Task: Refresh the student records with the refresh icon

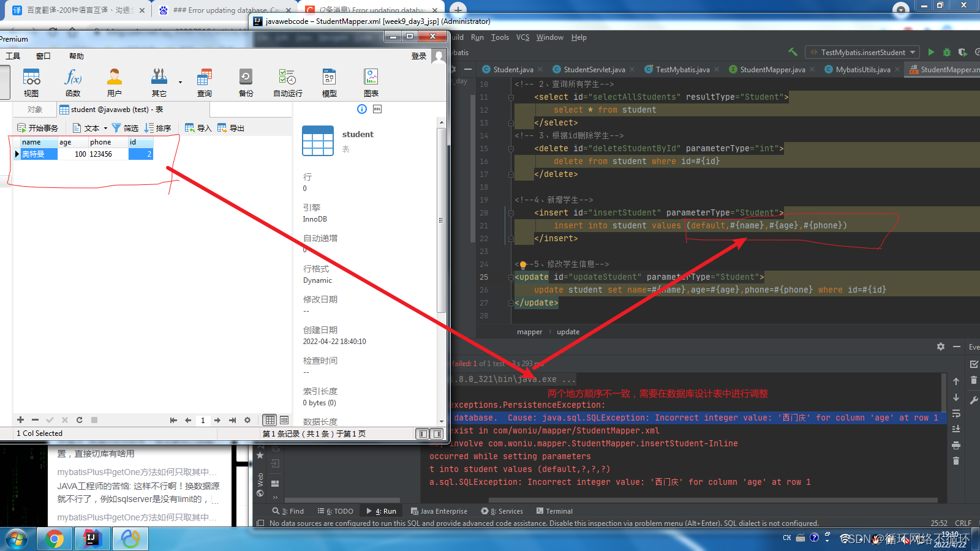Action: [79, 420]
